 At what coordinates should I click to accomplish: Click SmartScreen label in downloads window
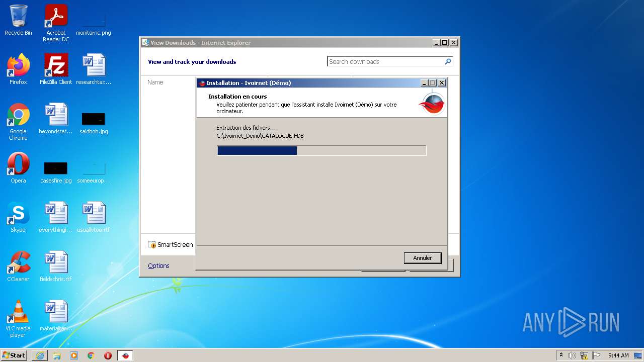(x=175, y=244)
